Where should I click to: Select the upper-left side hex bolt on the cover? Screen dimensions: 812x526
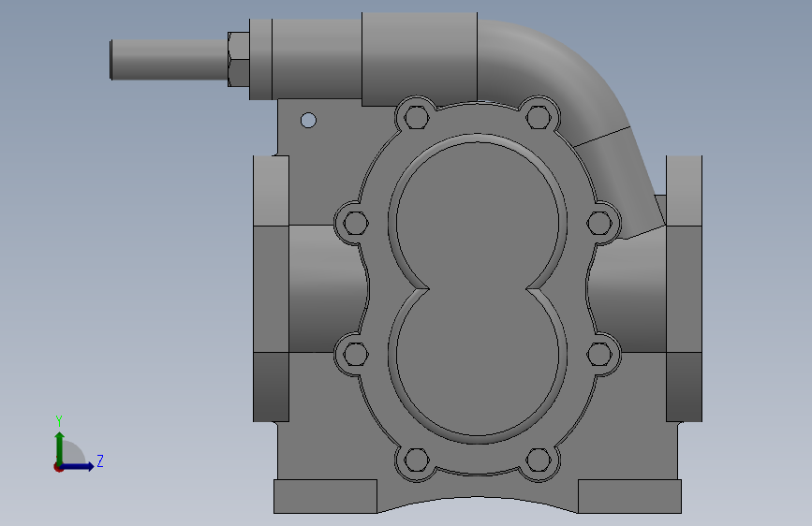355,223
